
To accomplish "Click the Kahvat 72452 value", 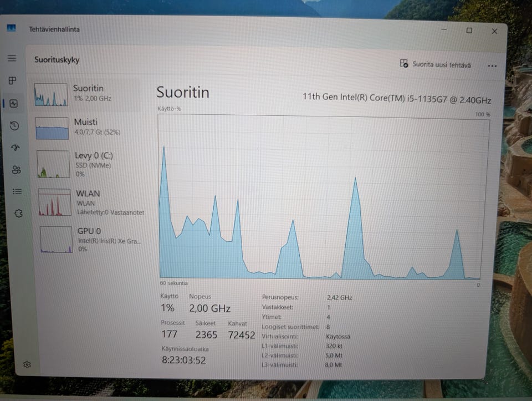I will coord(241,335).
